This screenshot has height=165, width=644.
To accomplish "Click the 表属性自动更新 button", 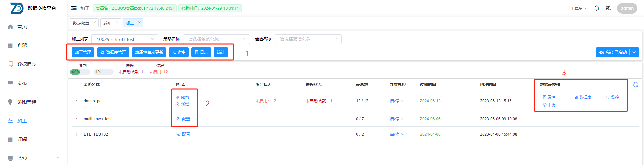I will click(149, 52).
